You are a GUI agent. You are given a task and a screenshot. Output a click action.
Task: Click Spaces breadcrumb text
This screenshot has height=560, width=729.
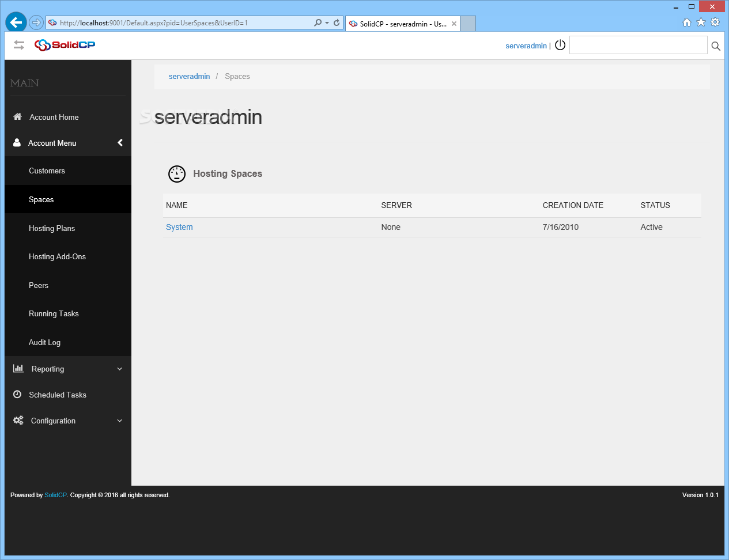point(237,76)
